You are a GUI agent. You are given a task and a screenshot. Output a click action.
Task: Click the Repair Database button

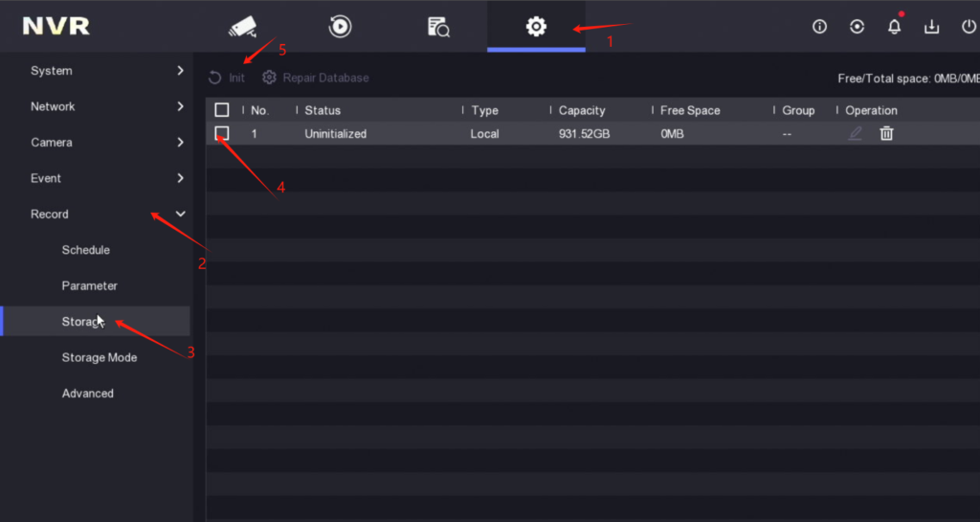[316, 78]
